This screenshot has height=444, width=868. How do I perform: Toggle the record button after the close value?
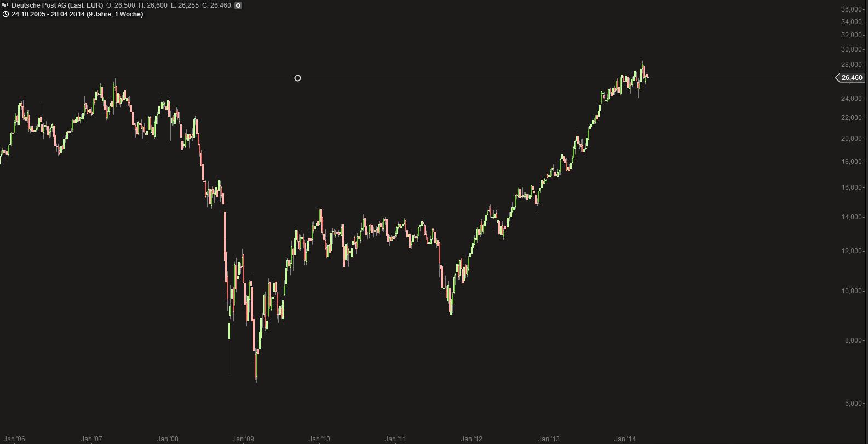coord(238,5)
